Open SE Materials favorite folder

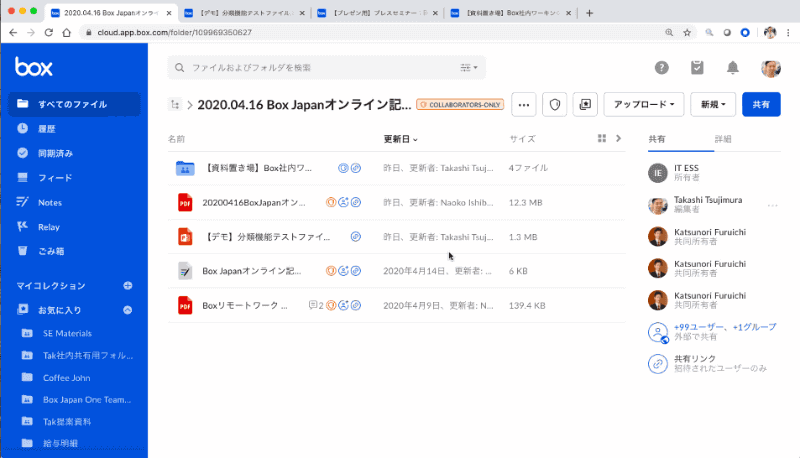click(67, 333)
